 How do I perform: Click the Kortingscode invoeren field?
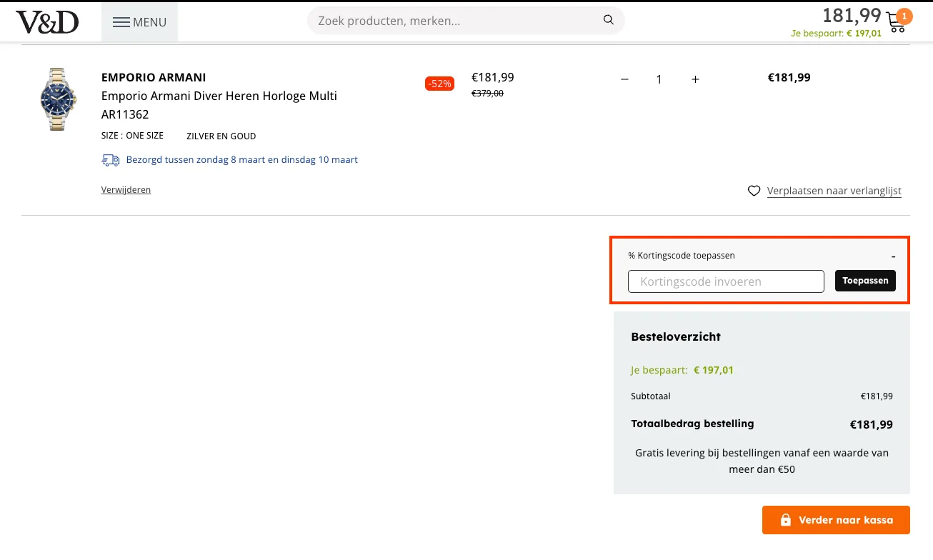click(x=726, y=281)
